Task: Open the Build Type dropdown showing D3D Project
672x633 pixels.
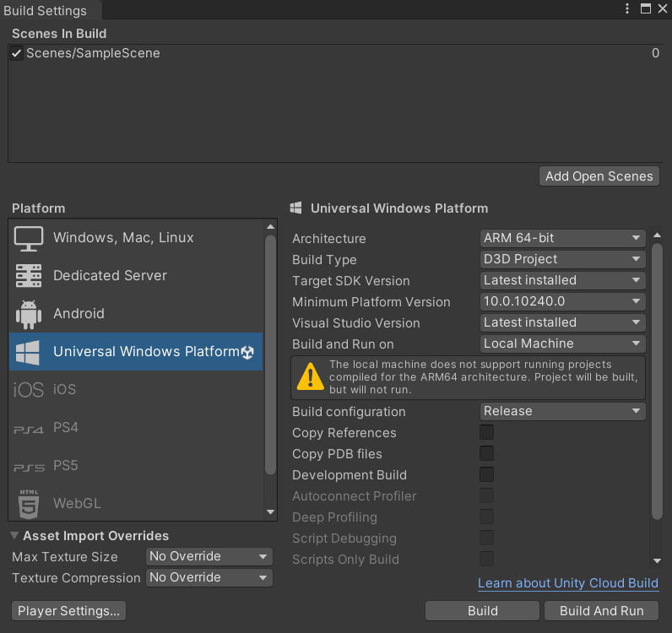Action: click(562, 259)
